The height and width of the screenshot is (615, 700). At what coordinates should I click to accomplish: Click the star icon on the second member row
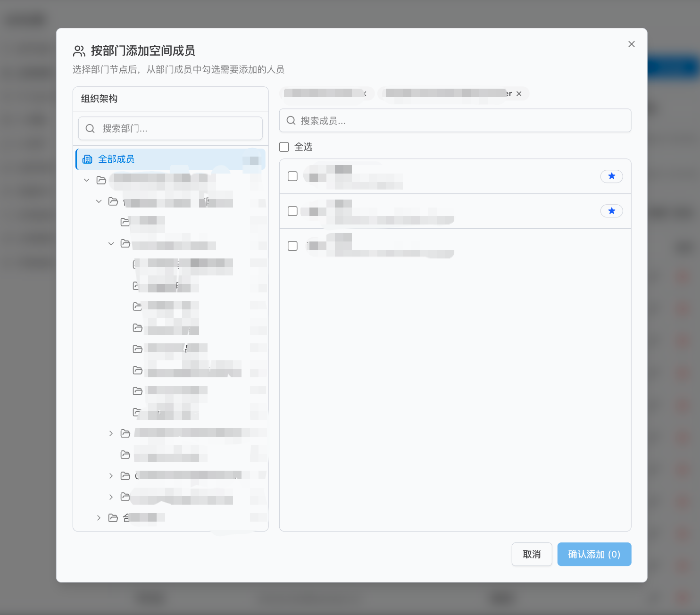611,211
